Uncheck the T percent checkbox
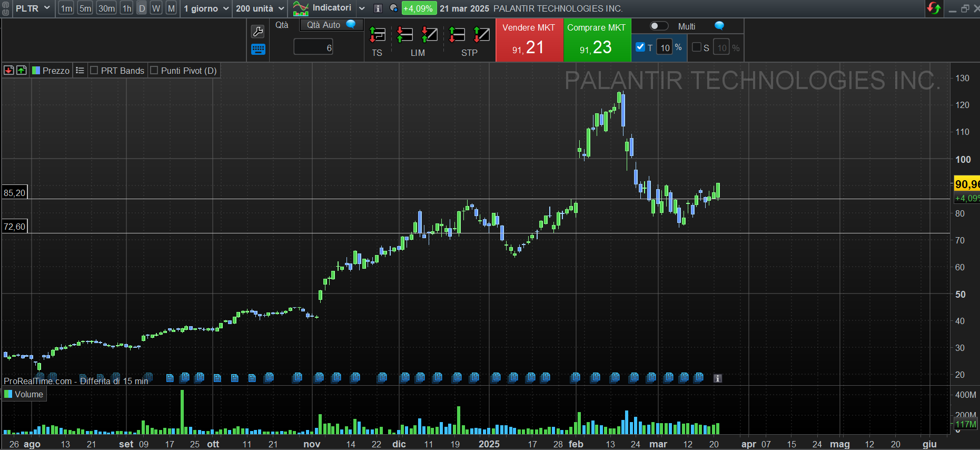 coord(640,47)
